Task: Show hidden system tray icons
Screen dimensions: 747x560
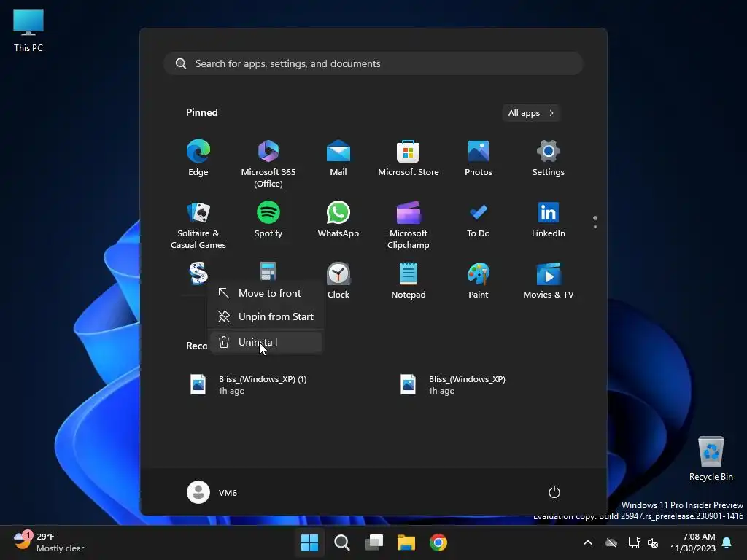Action: (588, 542)
